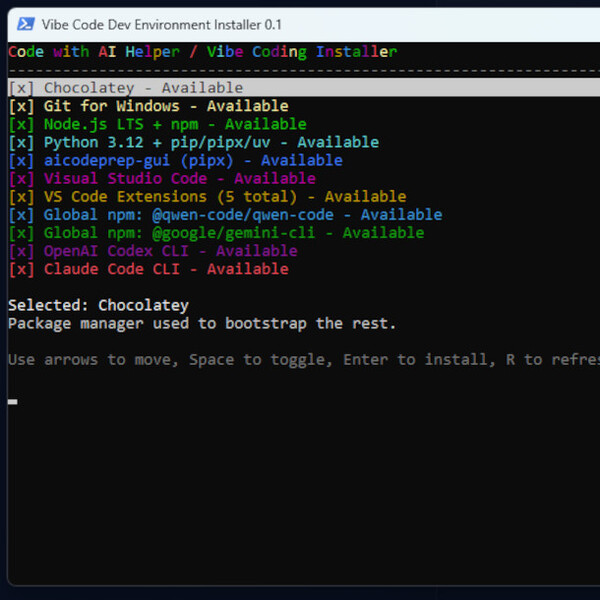Select the 'OpenAI Codex CLI - Available' text
This screenshot has width=600, height=600.
click(x=171, y=251)
